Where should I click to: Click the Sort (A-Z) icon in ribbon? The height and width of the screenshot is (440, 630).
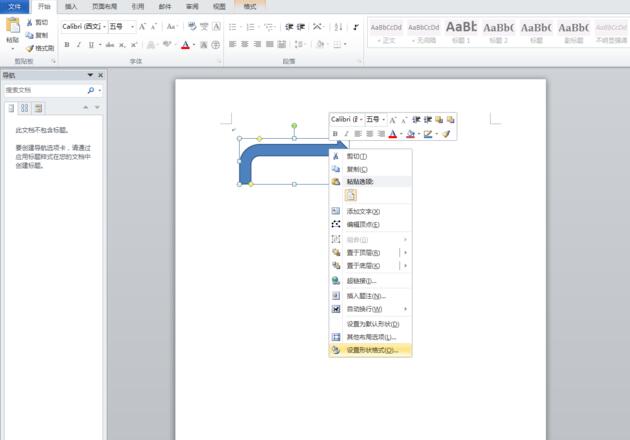(x=338, y=27)
